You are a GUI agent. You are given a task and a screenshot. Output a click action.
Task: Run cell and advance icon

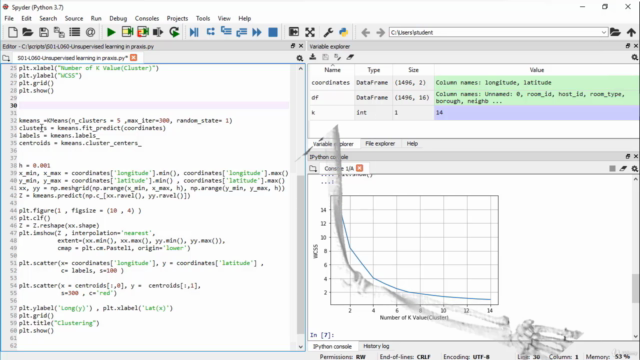[143, 32]
